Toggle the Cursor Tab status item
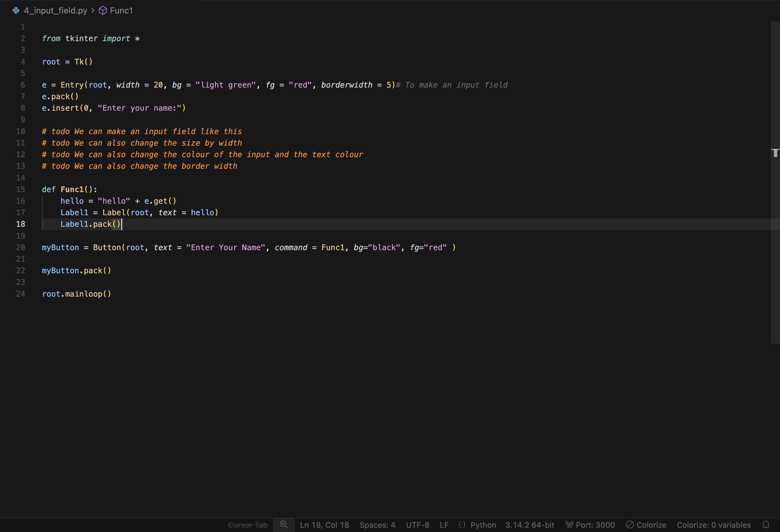Screen dimensions: 780x532 pyautogui.click(x=248, y=525)
